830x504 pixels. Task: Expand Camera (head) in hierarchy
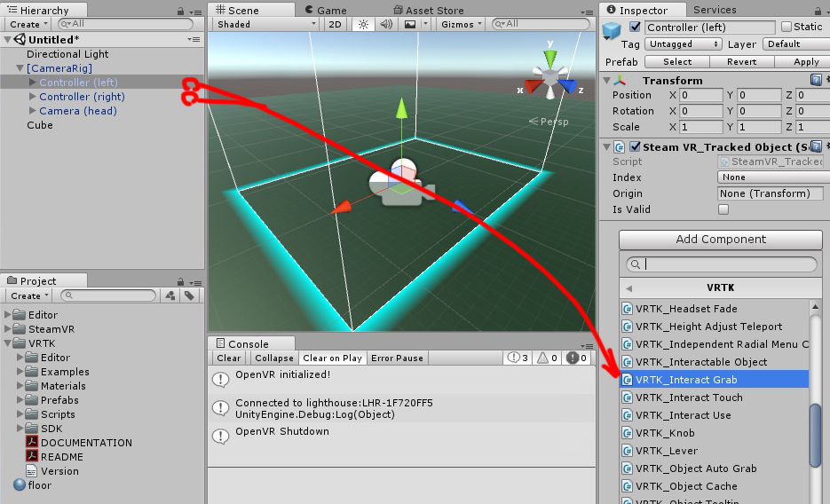(32, 111)
